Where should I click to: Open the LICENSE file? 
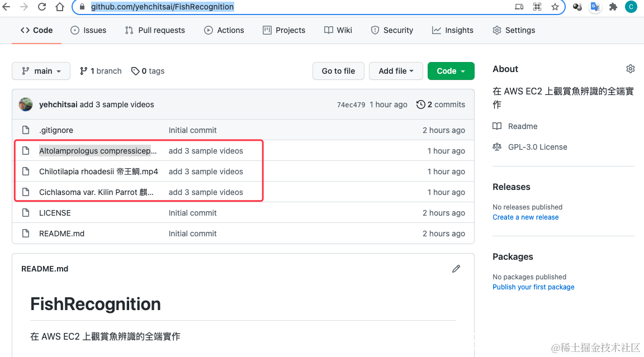(x=55, y=213)
